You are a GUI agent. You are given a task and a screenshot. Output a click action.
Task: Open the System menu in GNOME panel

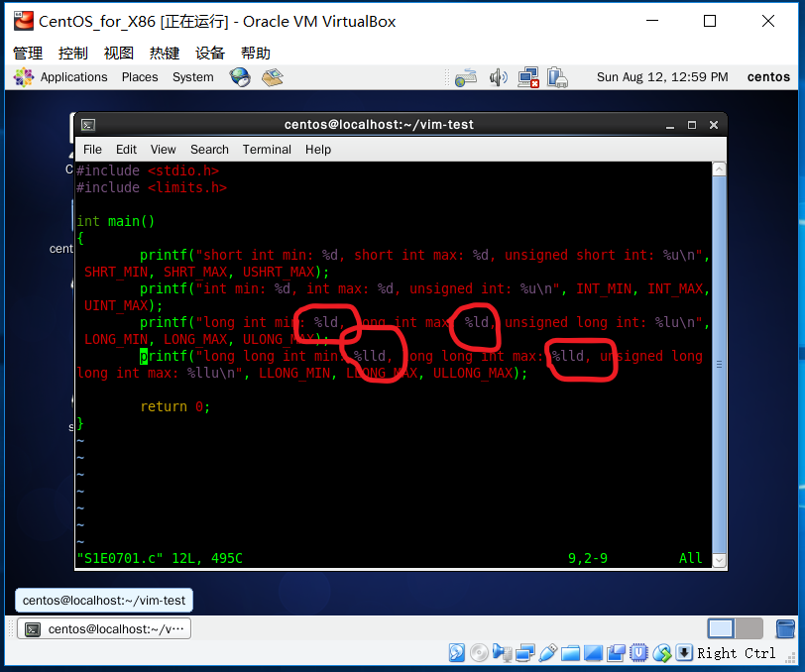(x=192, y=77)
